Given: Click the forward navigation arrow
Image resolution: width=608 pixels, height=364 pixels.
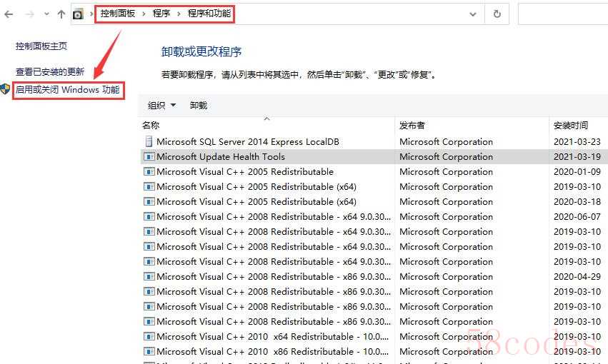Looking at the screenshot, I should point(29,14).
